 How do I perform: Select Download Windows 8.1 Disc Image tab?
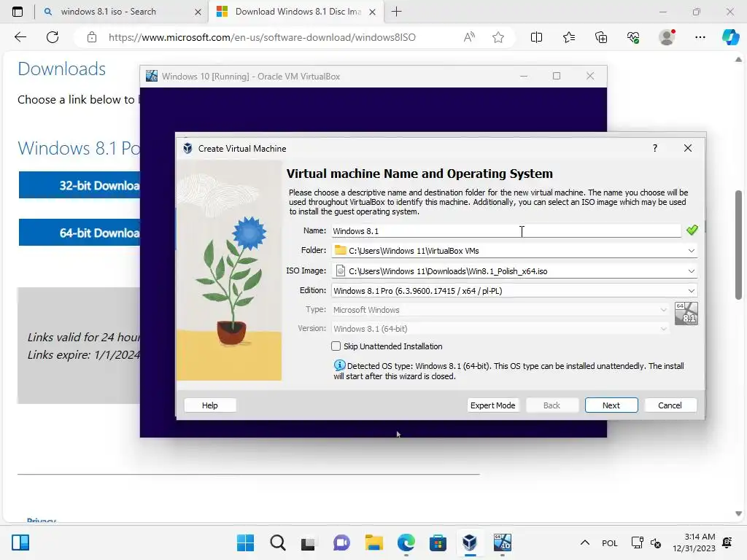click(x=298, y=12)
